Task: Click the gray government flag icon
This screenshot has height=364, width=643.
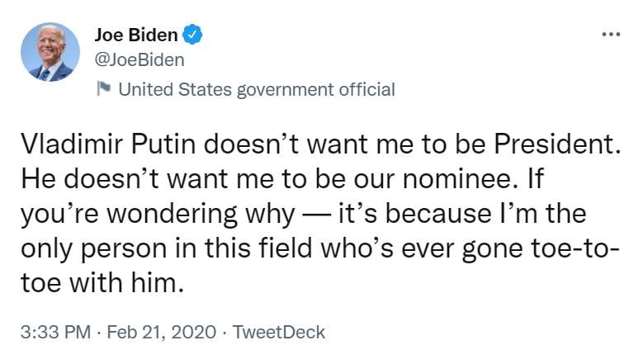Action: 104,89
